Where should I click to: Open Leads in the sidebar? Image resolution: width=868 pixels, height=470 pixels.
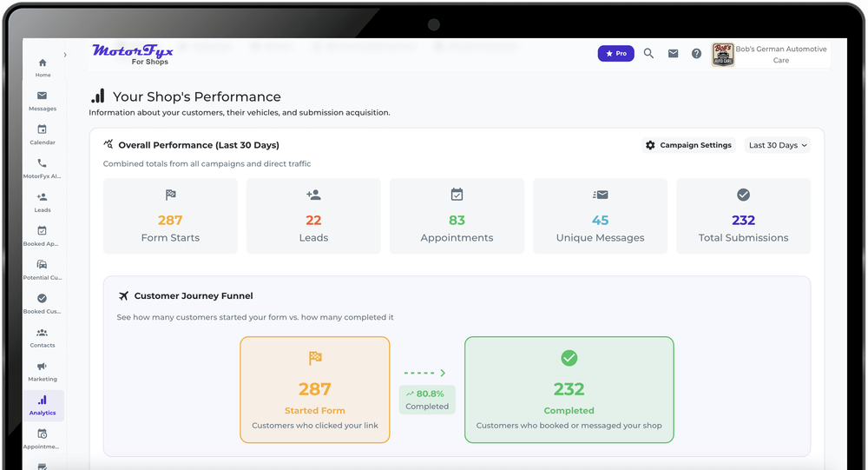43,202
